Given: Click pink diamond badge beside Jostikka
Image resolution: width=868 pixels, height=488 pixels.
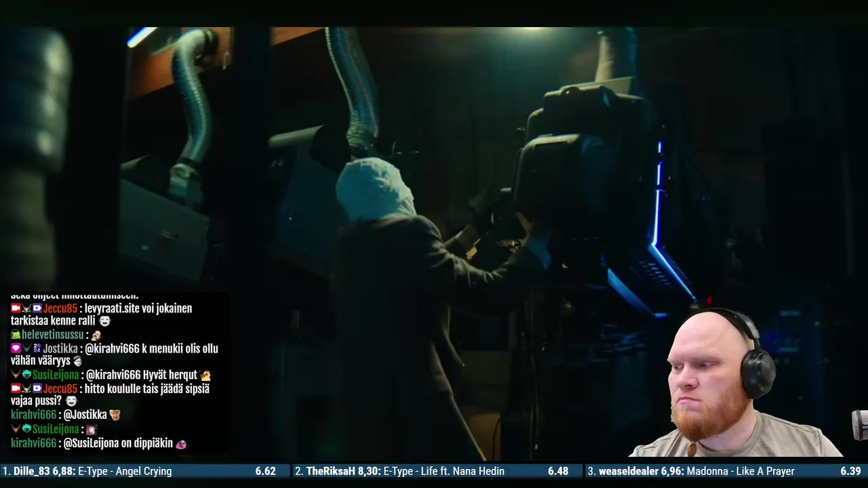Looking at the screenshot, I should [16, 348].
